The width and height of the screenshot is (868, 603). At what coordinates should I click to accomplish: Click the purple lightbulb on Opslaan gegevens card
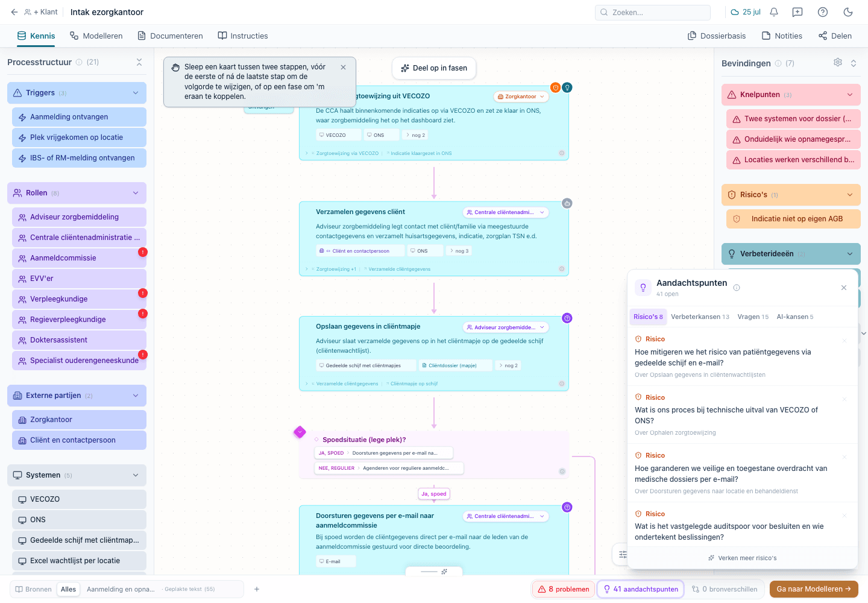click(567, 318)
